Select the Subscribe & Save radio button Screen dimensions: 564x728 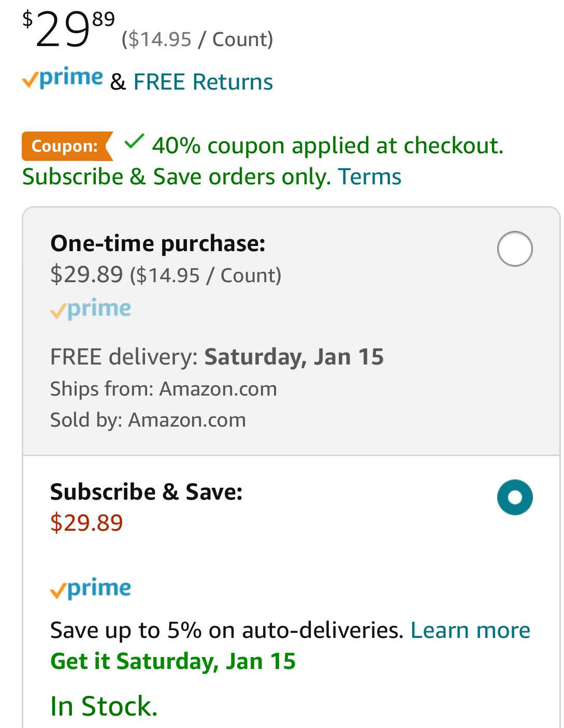[514, 498]
